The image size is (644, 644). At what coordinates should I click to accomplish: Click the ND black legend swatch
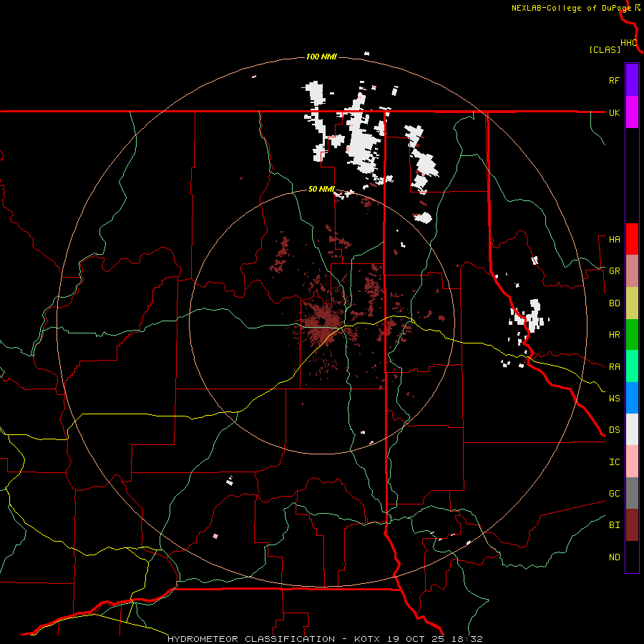[632, 557]
